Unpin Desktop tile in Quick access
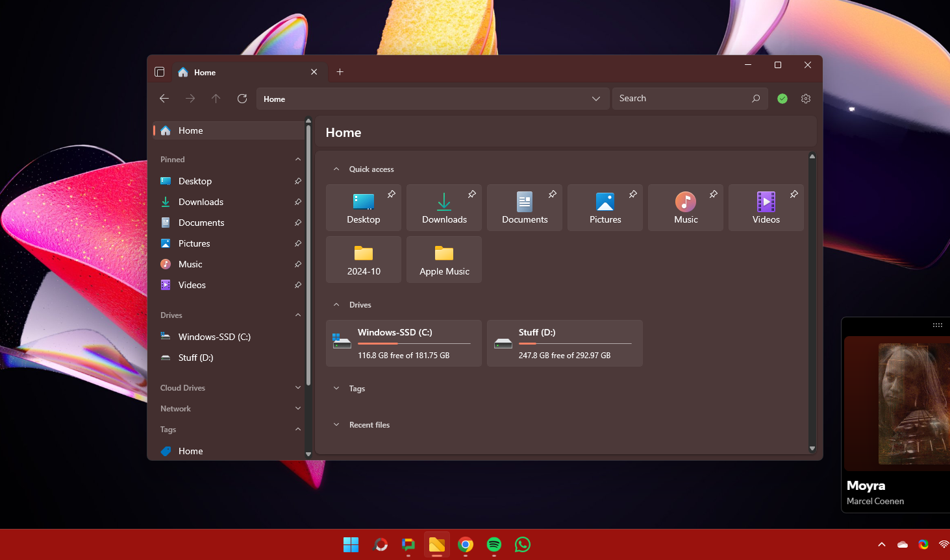 pos(392,194)
